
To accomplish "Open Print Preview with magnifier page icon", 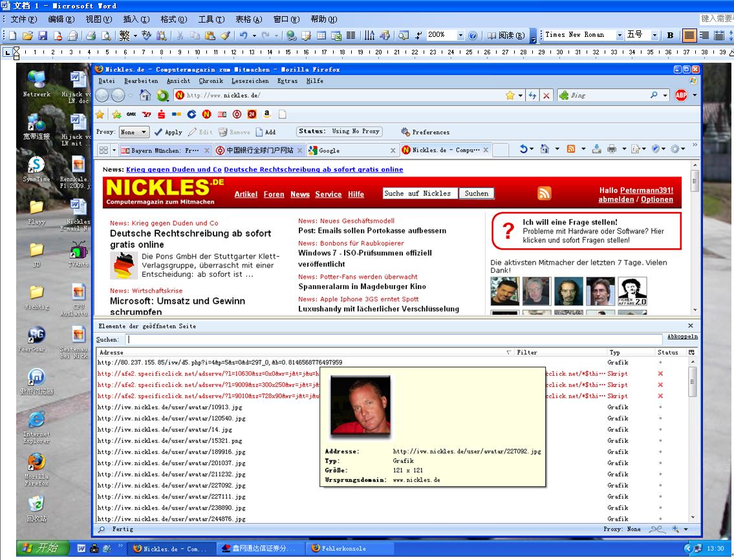I will pyautogui.click(x=106, y=36).
